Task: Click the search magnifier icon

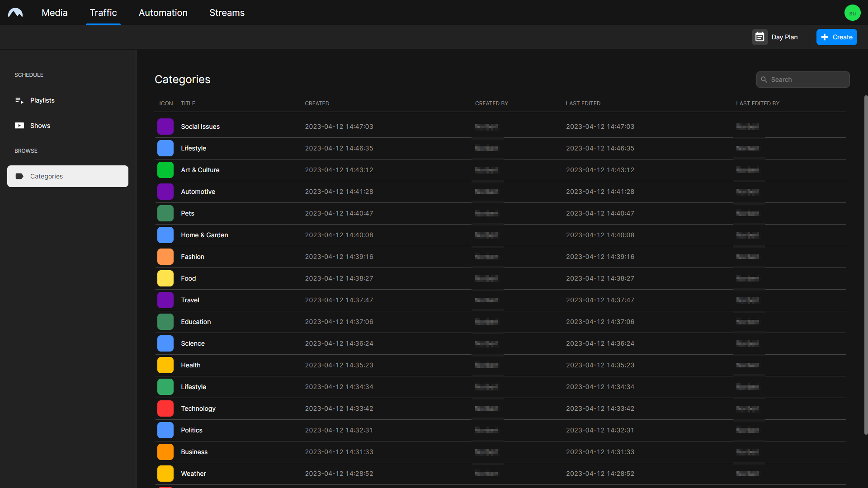Action: 764,80
